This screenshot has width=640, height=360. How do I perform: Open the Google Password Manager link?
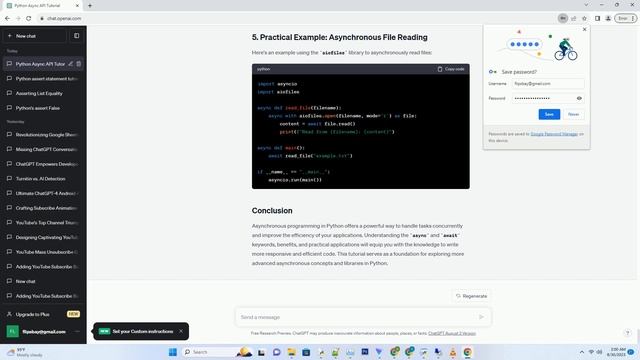(554, 134)
